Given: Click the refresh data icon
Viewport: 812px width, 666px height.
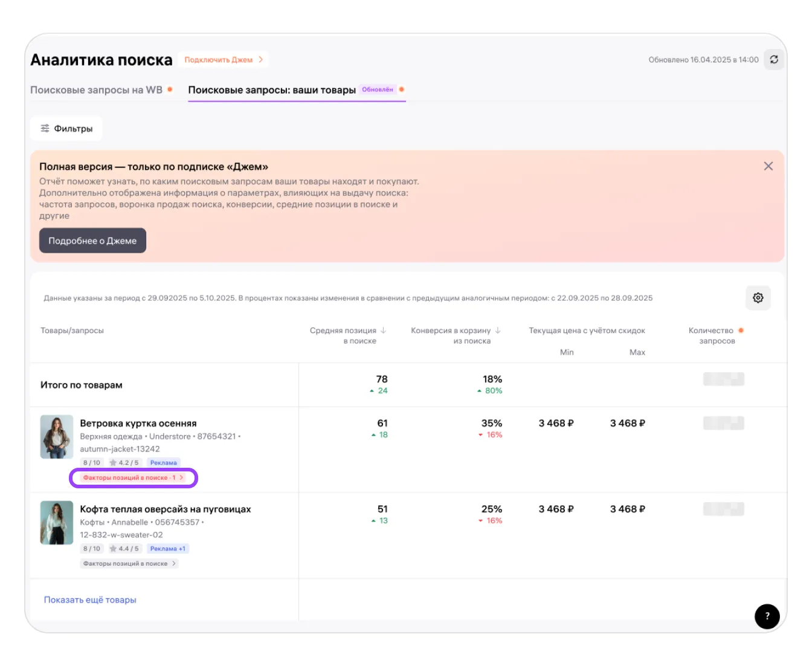Looking at the screenshot, I should 773,60.
